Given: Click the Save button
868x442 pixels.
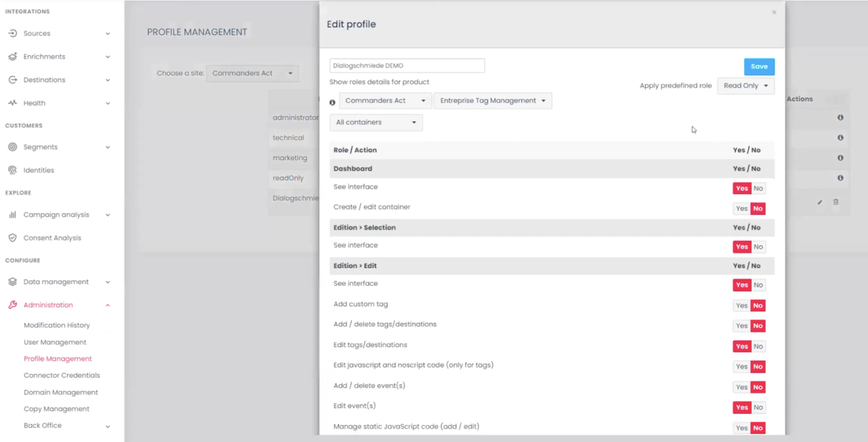Looking at the screenshot, I should pos(759,67).
